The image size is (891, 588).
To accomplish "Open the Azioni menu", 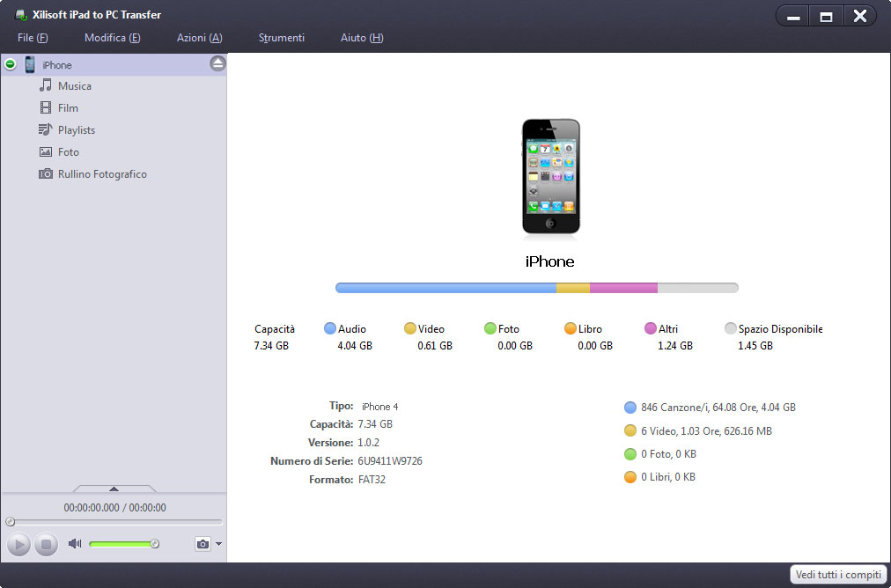I will click(199, 38).
